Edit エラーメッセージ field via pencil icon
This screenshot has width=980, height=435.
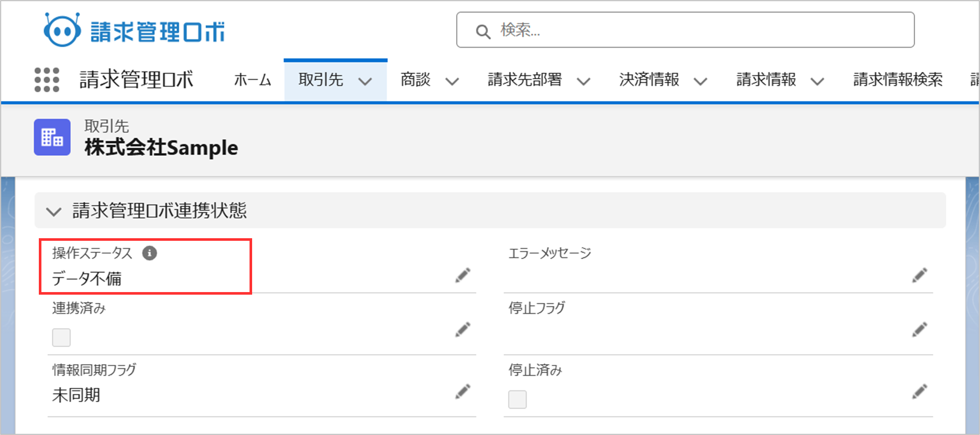[x=919, y=275]
